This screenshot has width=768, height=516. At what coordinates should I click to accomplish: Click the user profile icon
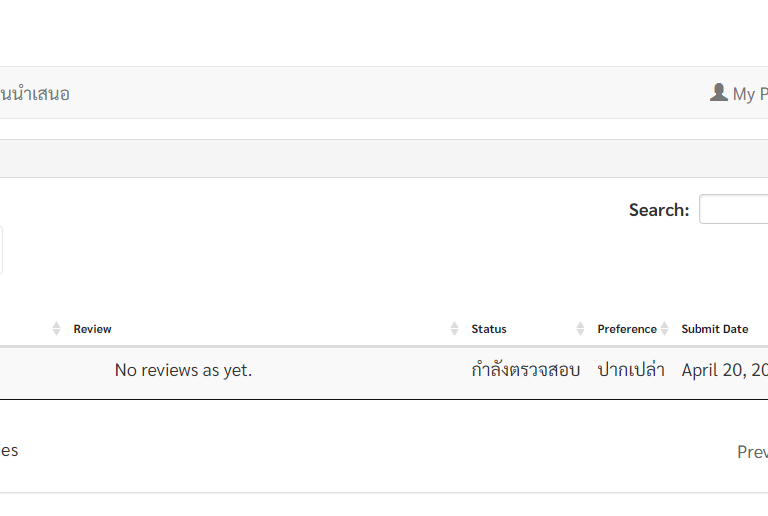(x=718, y=92)
